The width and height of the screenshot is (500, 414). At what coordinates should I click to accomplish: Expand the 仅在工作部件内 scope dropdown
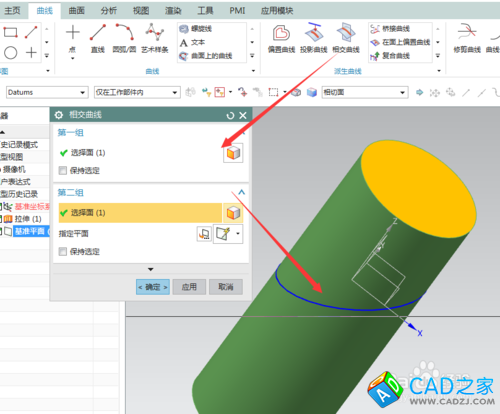[x=137, y=92]
